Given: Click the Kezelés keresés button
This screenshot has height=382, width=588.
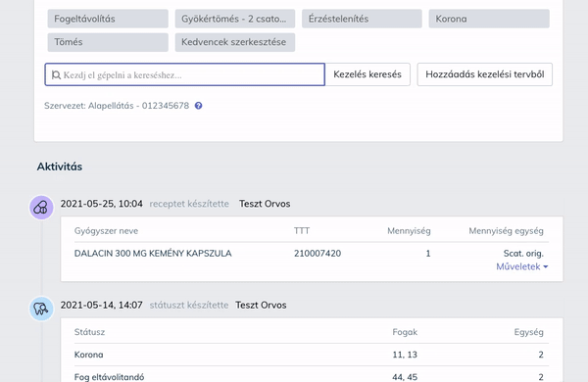Looking at the screenshot, I should pyautogui.click(x=367, y=74).
